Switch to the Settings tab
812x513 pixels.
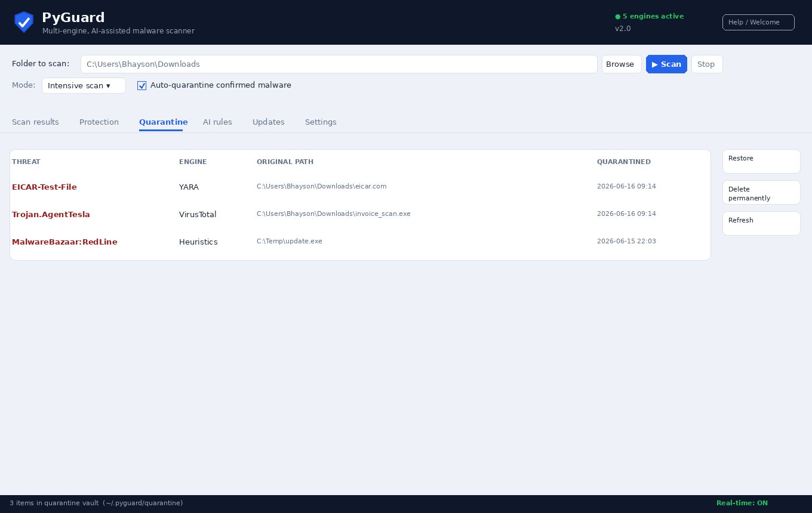(x=321, y=122)
